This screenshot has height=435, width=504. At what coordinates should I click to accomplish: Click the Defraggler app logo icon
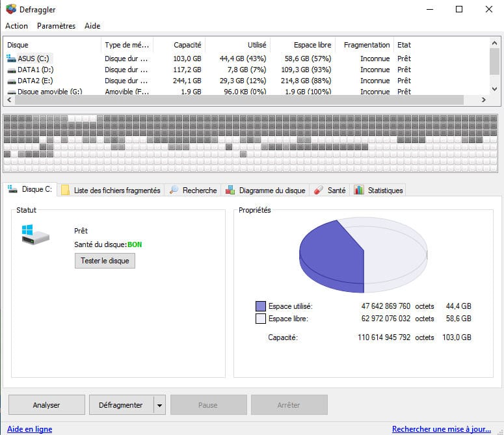11,9
